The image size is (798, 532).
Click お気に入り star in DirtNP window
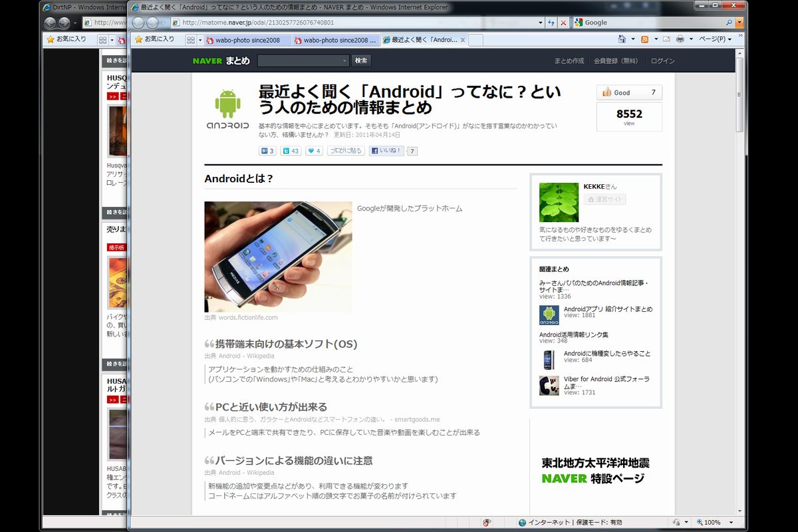point(66,39)
